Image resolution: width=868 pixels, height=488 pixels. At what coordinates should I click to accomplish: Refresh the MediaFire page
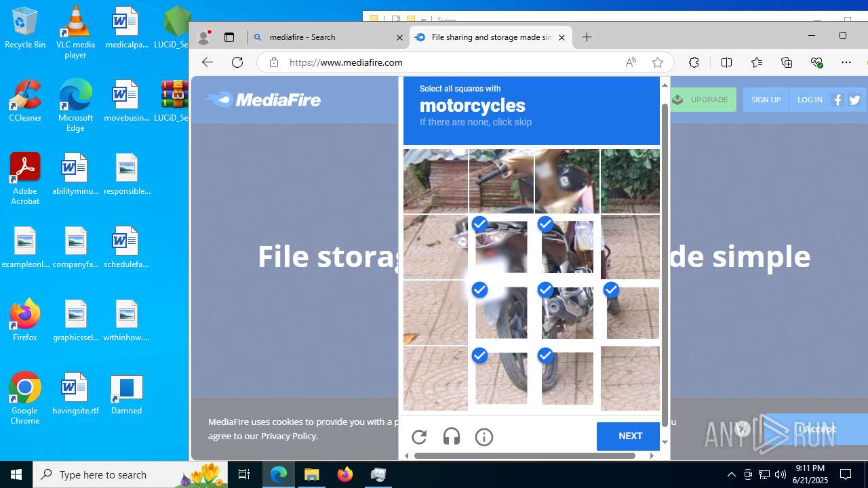(x=237, y=62)
